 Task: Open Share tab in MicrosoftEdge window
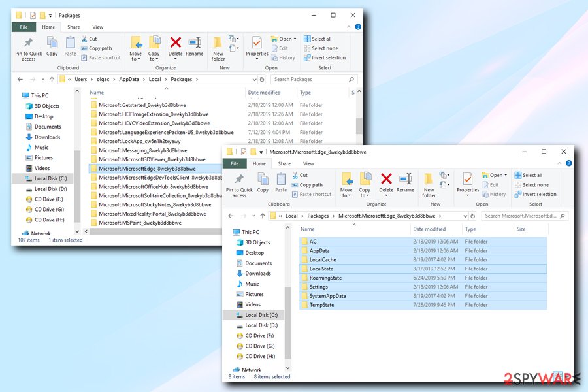(284, 163)
